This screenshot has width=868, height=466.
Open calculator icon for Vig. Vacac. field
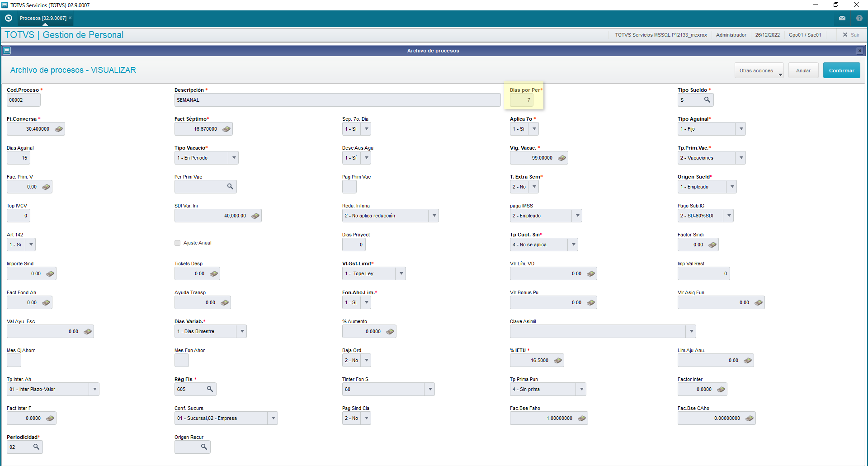[562, 158]
